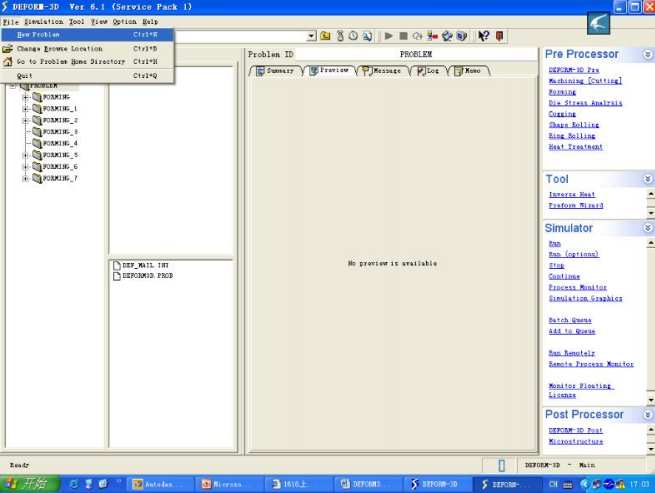Open the Die Stress Analysis link
Viewport: 655px width, 493px height.
pos(585,103)
